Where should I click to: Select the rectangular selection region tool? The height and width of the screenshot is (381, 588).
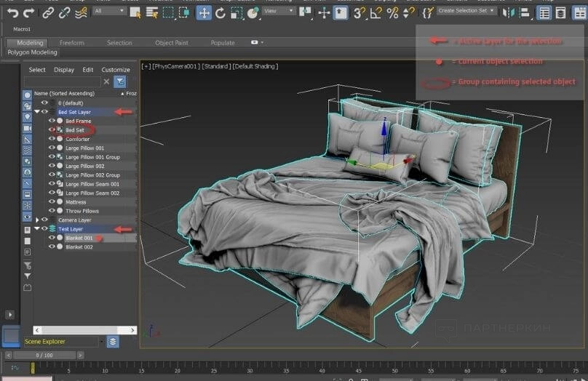[x=168, y=12]
